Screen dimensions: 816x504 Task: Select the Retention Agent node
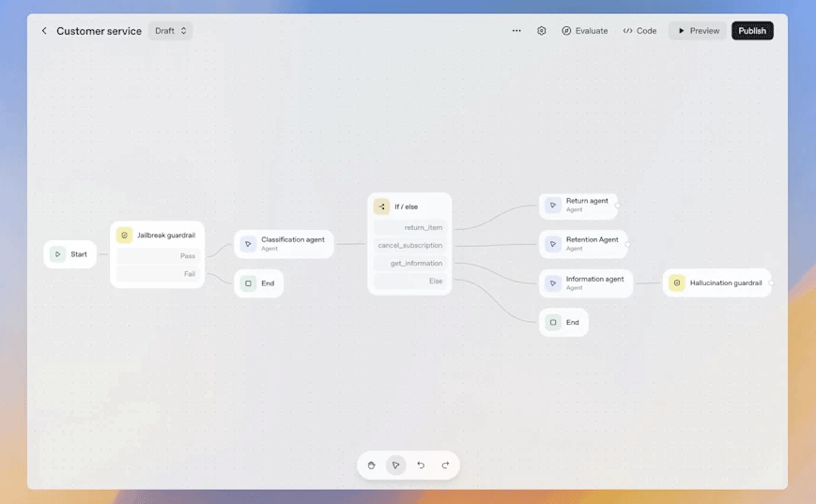[583, 244]
